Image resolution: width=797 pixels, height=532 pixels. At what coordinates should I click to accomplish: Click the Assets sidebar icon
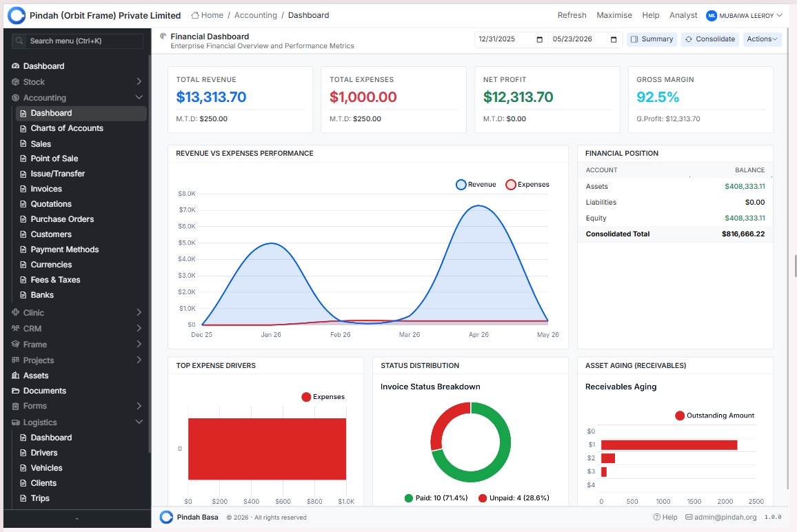15,376
